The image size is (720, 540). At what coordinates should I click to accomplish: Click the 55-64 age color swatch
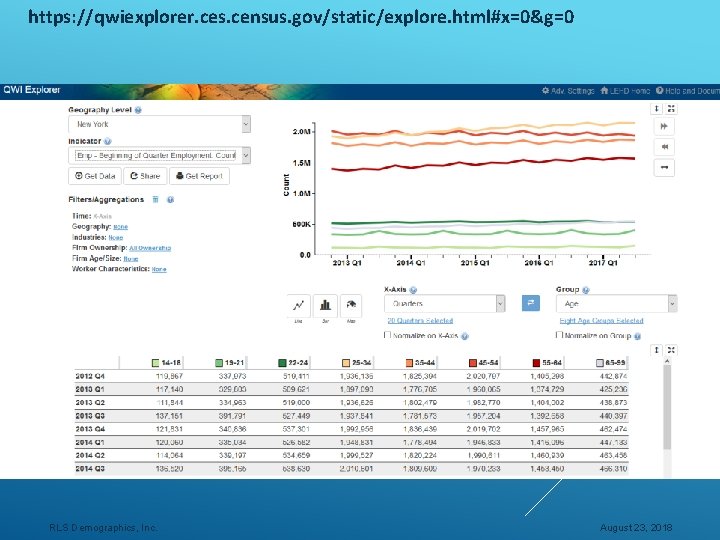coord(536,363)
